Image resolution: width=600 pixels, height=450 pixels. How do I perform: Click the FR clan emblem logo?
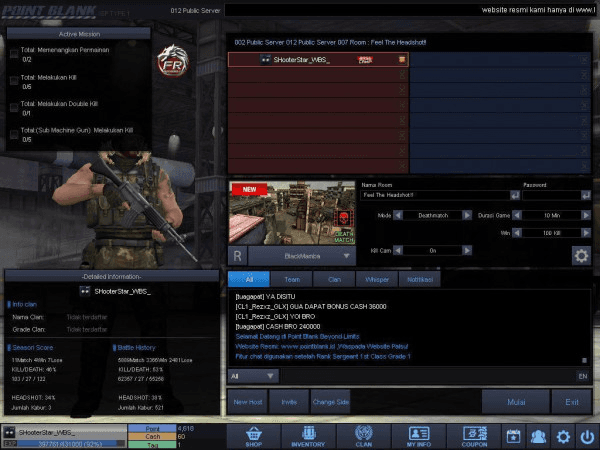pyautogui.click(x=173, y=61)
